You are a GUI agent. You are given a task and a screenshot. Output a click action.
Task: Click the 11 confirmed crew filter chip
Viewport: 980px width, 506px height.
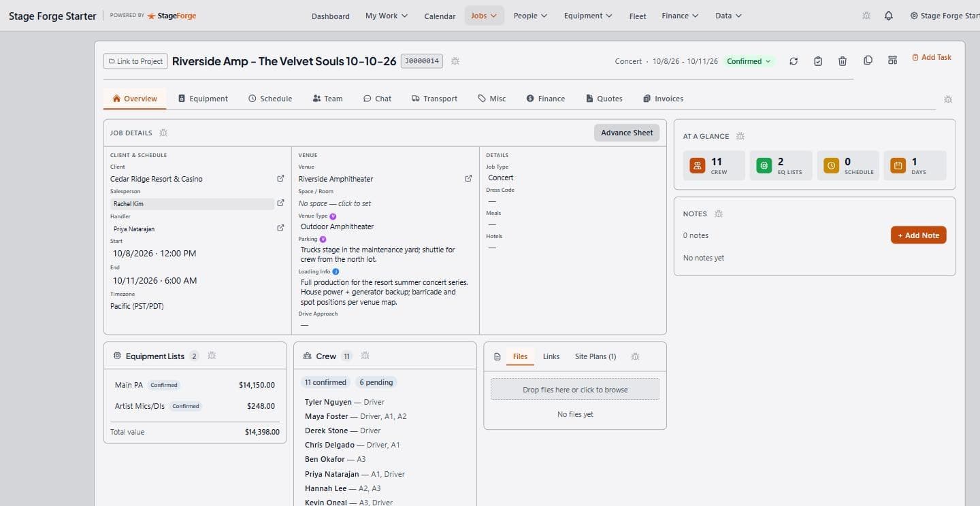tap(325, 382)
